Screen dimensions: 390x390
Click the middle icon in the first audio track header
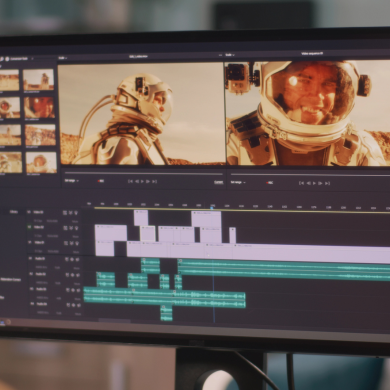(x=72, y=259)
